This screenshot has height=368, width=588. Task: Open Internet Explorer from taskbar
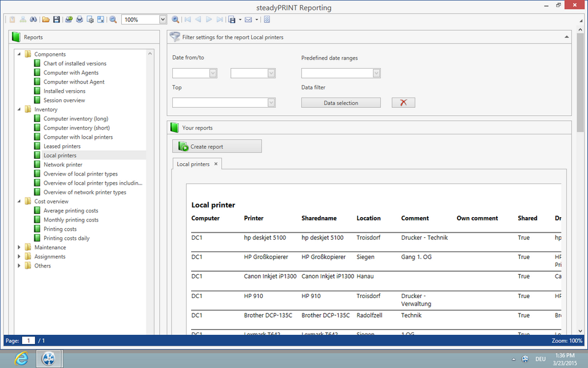[21, 359]
